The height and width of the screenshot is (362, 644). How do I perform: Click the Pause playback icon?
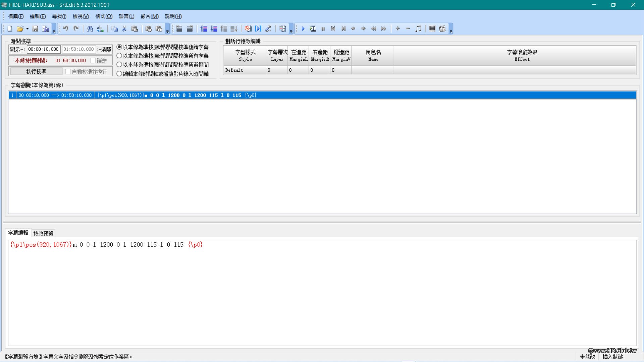(x=323, y=29)
